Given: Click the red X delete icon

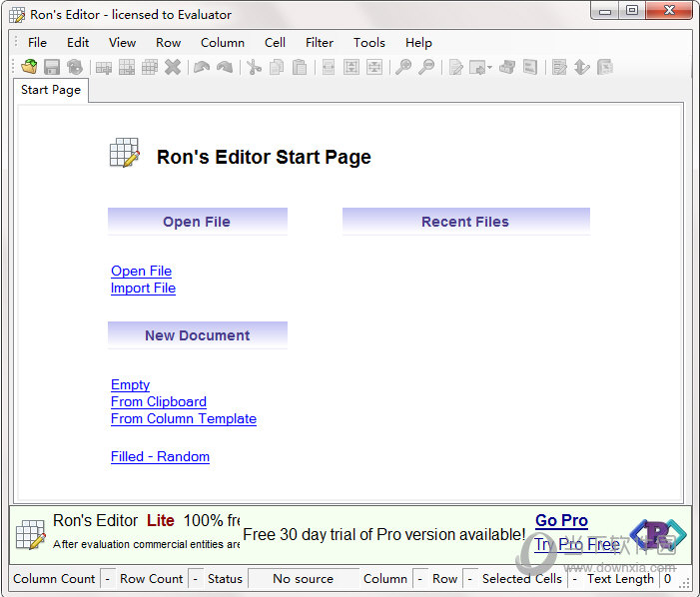Looking at the screenshot, I should tap(173, 67).
